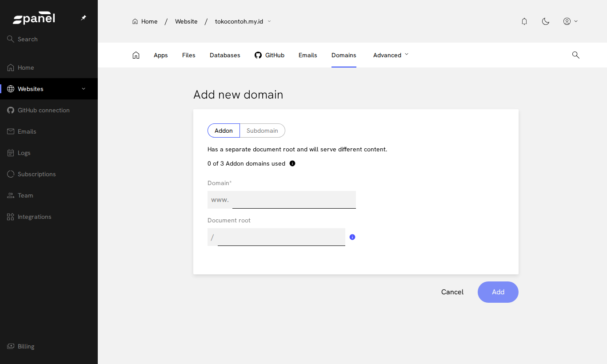This screenshot has height=364, width=607.
Task: Switch to the Files tab
Action: point(189,55)
